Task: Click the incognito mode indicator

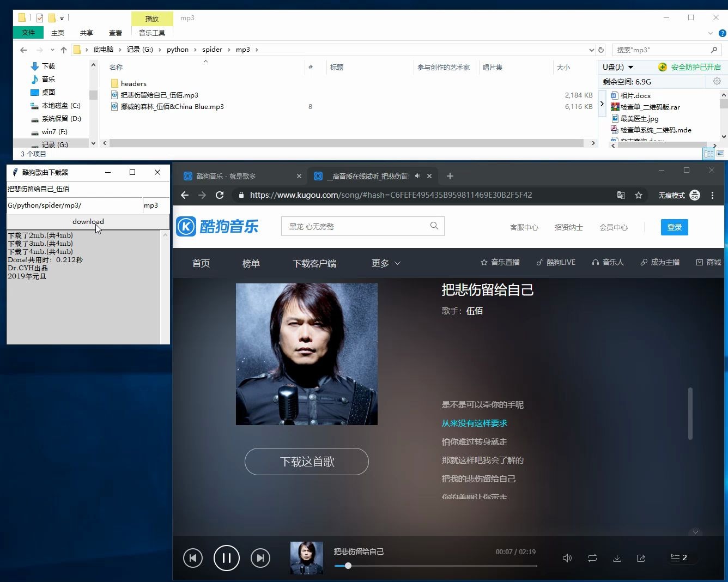Action: pos(679,195)
